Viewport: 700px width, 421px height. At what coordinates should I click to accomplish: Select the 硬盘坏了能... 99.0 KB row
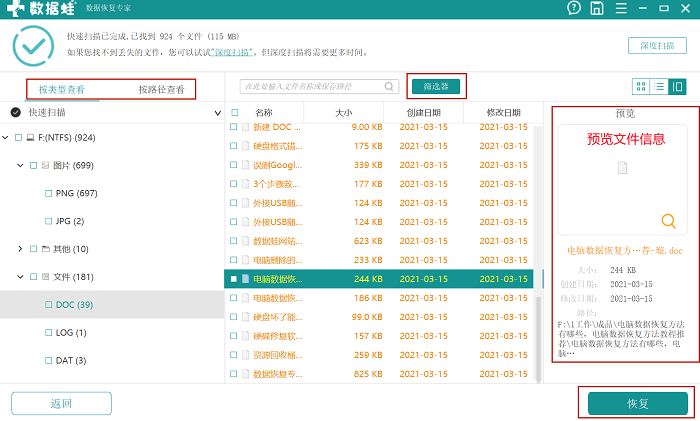379,317
